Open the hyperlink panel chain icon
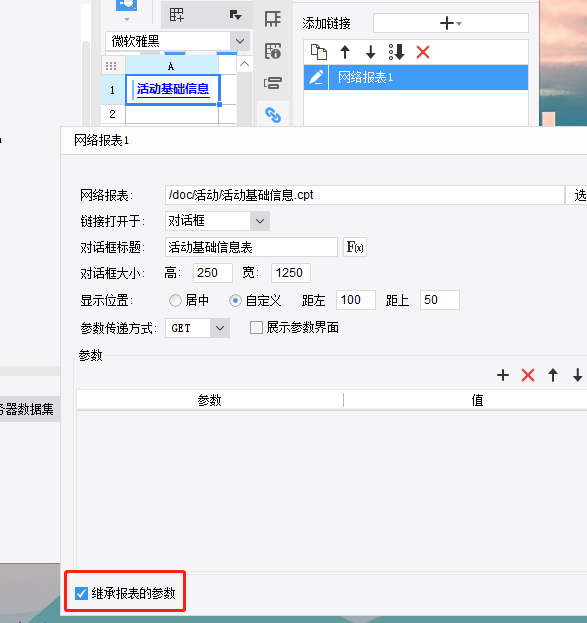587x623 pixels. coord(273,115)
